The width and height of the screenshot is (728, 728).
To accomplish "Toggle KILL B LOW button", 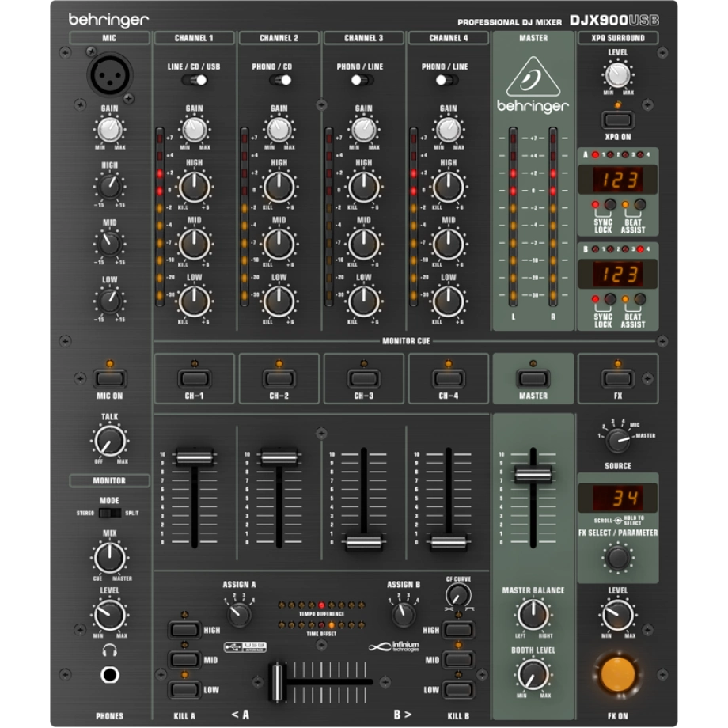I will tap(458, 689).
